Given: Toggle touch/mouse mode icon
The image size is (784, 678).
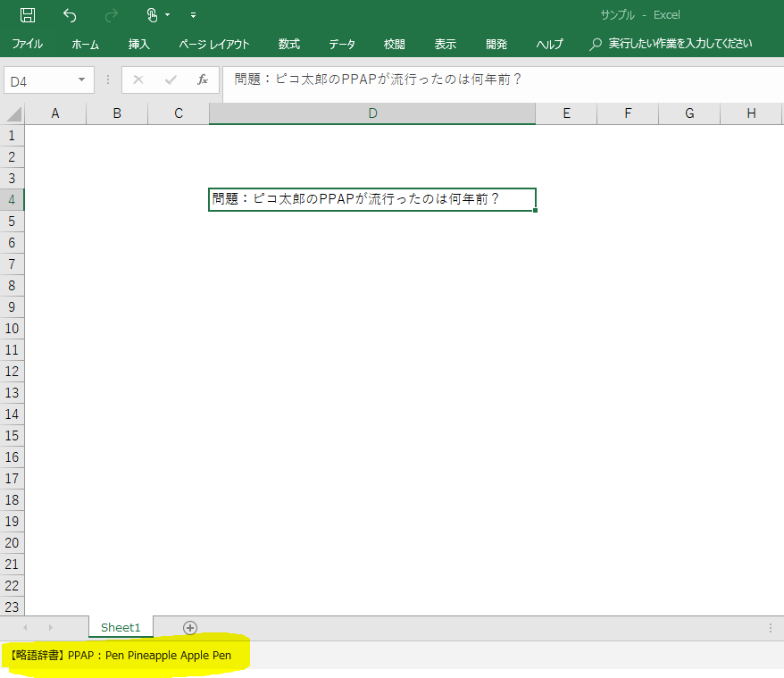Looking at the screenshot, I should (x=152, y=15).
